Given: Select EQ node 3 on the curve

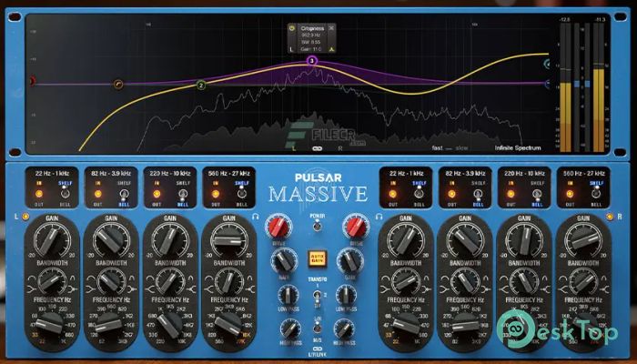Looking at the screenshot, I should coord(311,61).
